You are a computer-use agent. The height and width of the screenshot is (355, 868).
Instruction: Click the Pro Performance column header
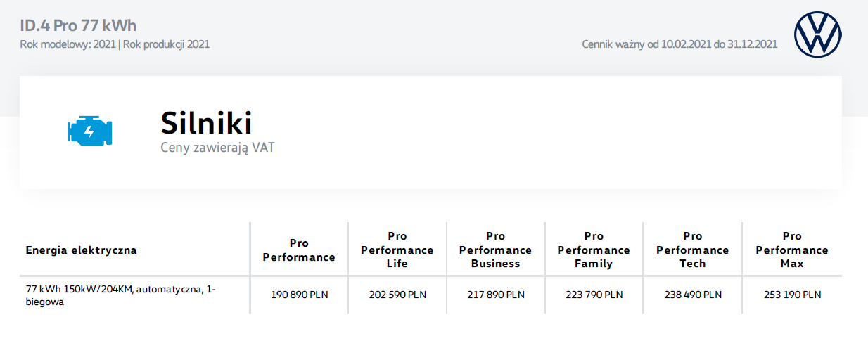pyautogui.click(x=299, y=250)
